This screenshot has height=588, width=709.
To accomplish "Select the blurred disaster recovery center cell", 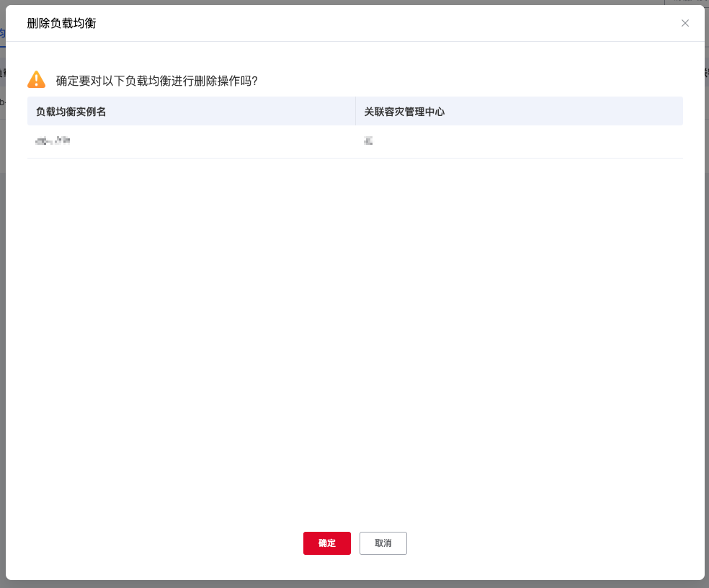I will tap(368, 141).
